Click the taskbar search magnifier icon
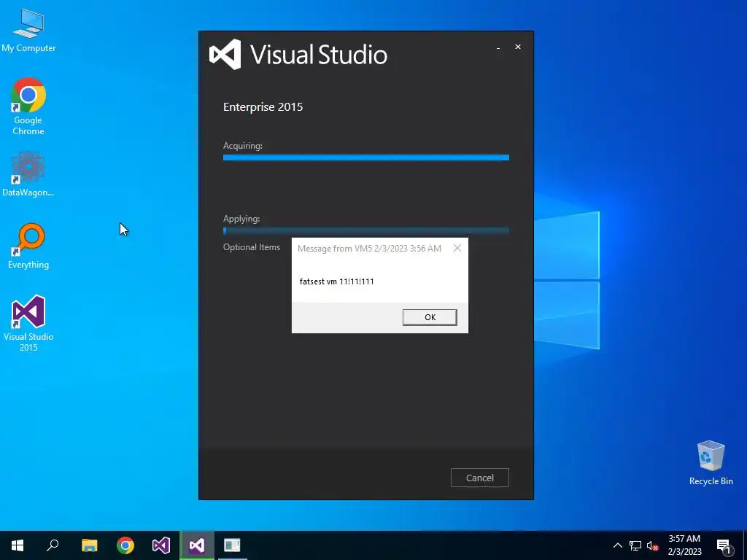 click(53, 545)
